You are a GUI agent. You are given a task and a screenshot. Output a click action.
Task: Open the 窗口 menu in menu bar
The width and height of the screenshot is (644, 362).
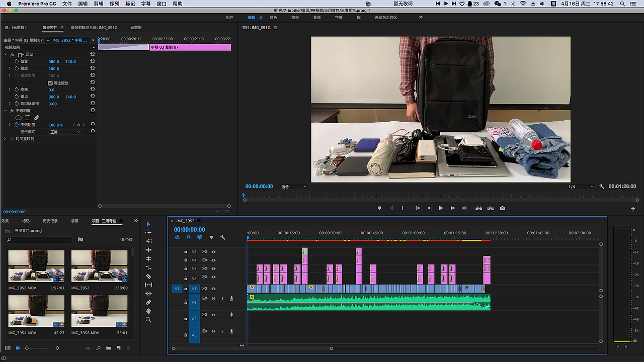[x=162, y=4]
